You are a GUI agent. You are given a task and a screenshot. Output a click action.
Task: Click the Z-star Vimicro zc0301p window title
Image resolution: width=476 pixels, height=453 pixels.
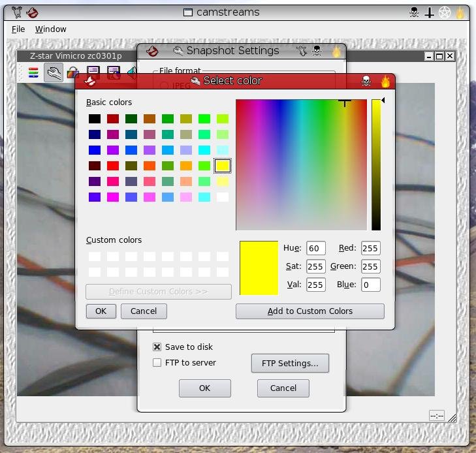coord(76,56)
